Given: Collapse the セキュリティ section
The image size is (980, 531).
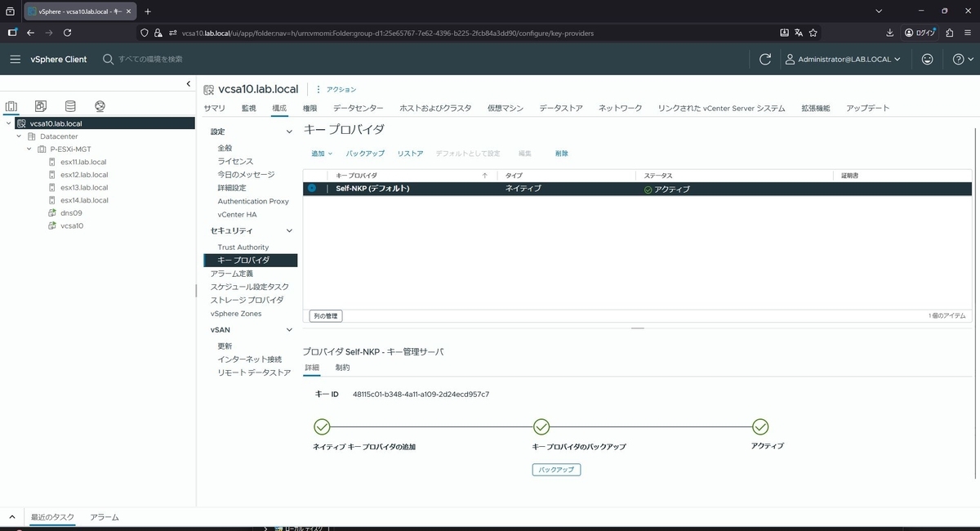Looking at the screenshot, I should click(288, 231).
